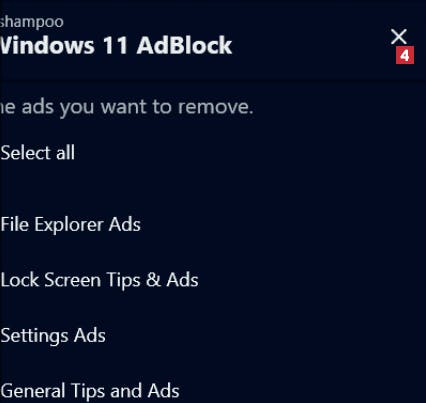Click the X icon above the red badge
The image size is (426, 403).
coord(399,37)
